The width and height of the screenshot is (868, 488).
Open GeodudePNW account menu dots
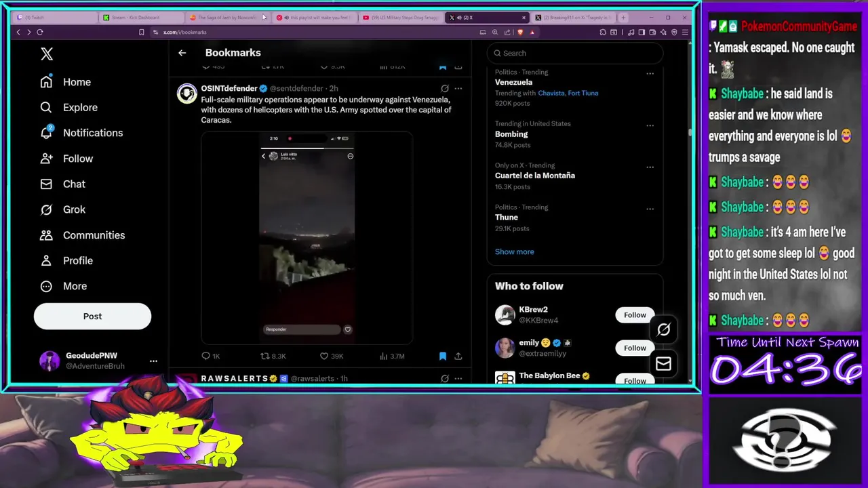tap(153, 361)
